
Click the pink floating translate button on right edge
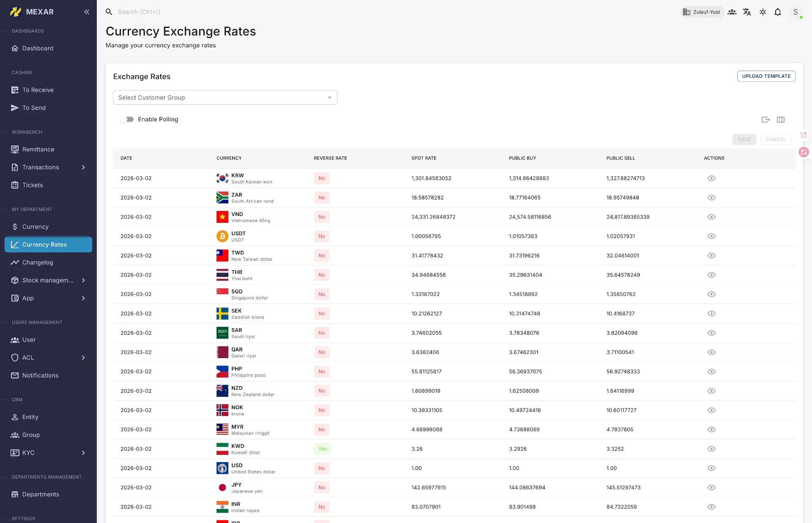(x=803, y=152)
